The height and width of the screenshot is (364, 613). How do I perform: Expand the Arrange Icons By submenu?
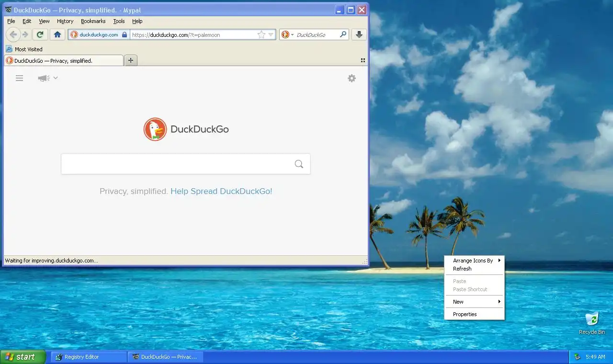point(499,261)
